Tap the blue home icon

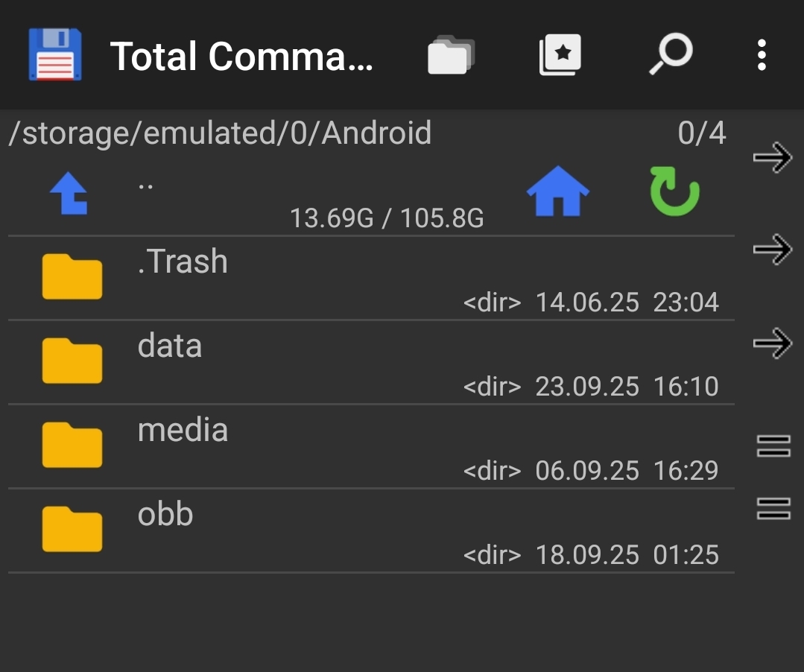(557, 191)
